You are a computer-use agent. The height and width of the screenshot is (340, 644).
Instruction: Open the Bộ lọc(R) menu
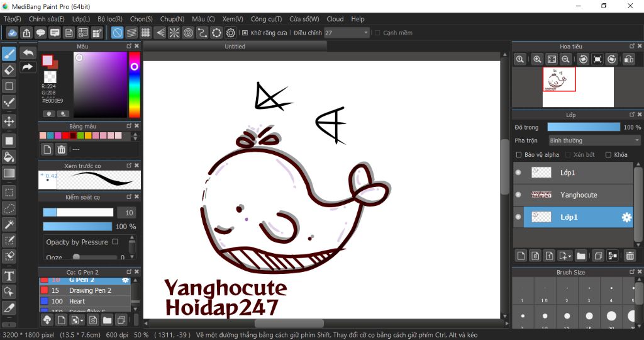[110, 19]
